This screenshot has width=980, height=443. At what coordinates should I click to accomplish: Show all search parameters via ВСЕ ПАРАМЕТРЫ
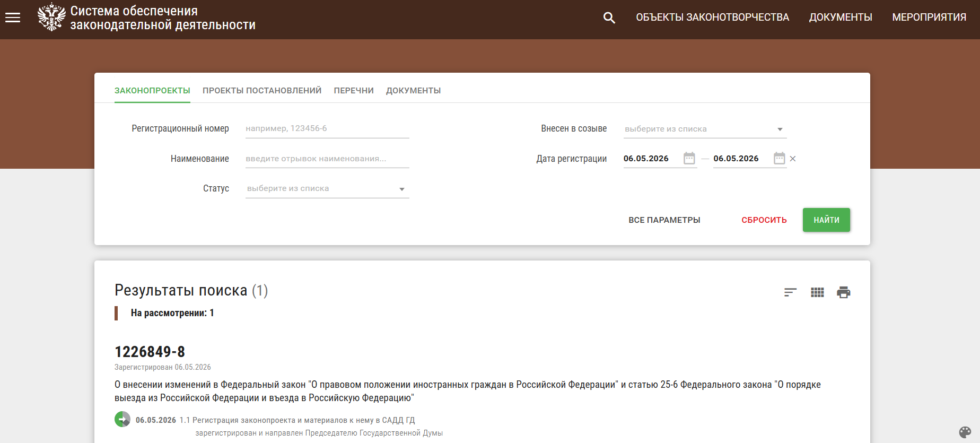pos(664,220)
